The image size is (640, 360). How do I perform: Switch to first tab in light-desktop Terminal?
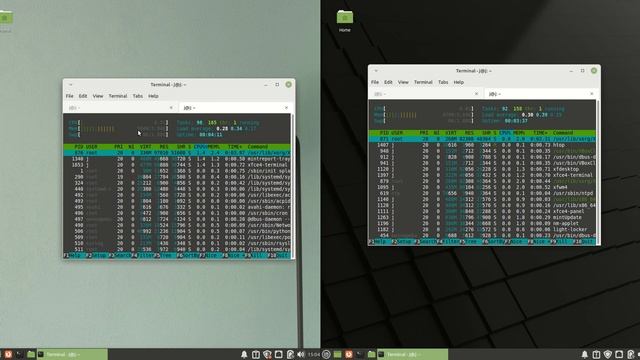[x=120, y=108]
